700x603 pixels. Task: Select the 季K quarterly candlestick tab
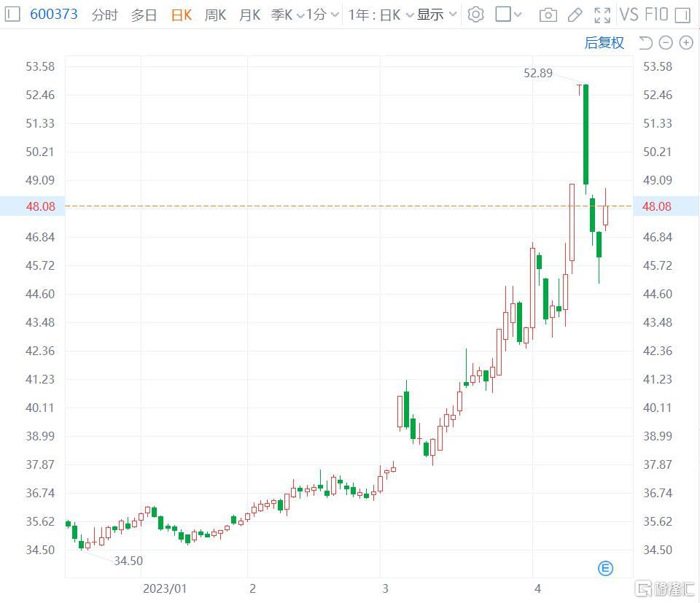(x=281, y=15)
